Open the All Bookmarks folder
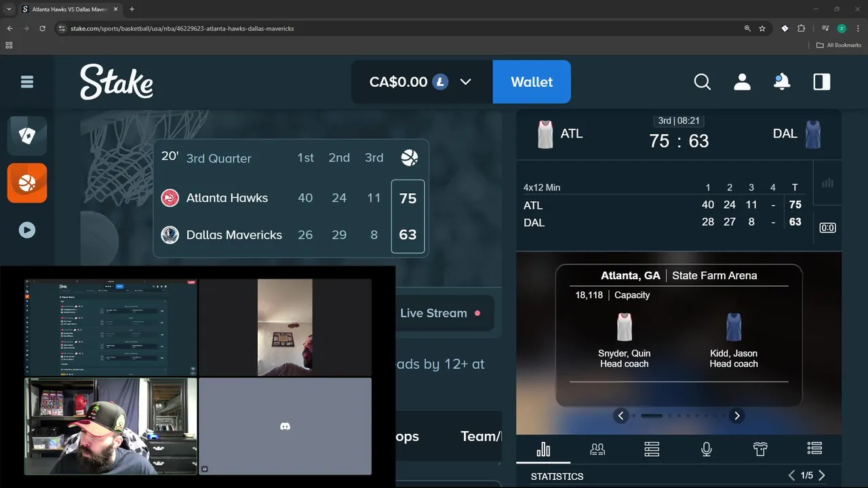 pyautogui.click(x=839, y=45)
